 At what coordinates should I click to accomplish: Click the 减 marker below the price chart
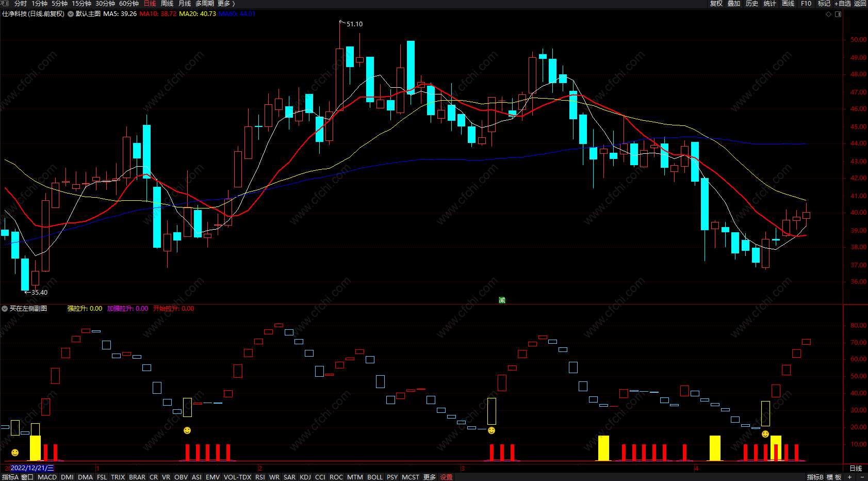(x=502, y=300)
